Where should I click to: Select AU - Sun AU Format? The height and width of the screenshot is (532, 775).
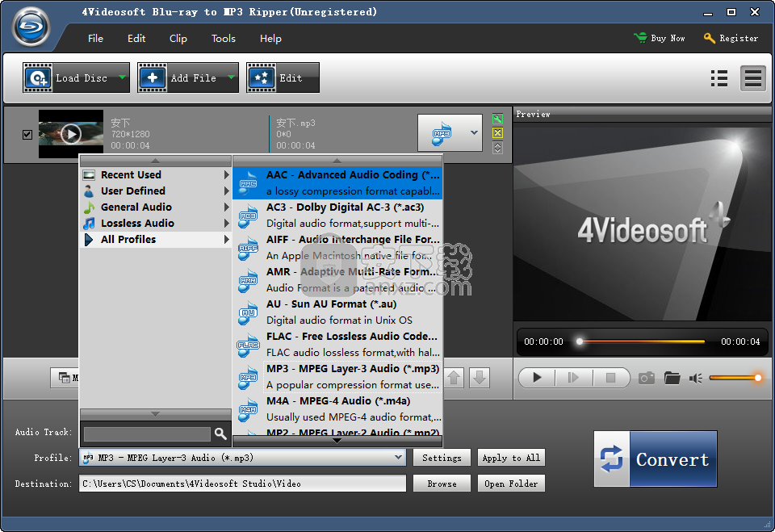[337, 312]
